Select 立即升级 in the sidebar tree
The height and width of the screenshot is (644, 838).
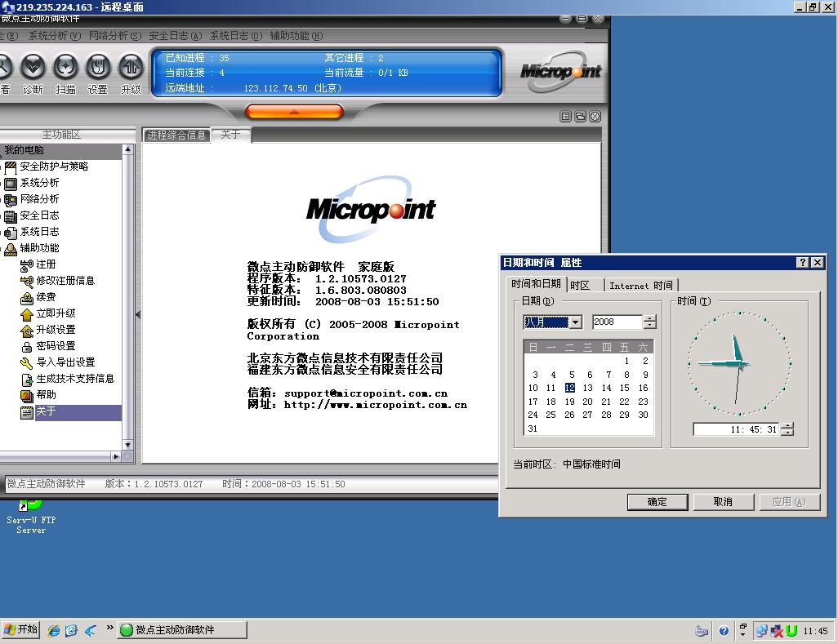point(56,313)
